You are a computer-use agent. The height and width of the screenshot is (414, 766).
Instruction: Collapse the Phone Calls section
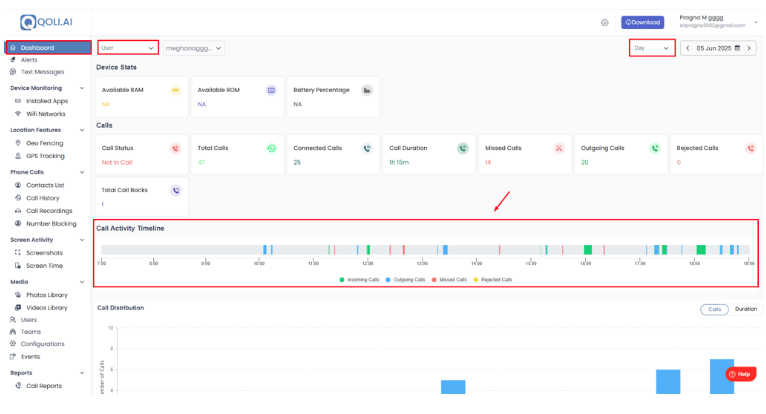pyautogui.click(x=82, y=172)
